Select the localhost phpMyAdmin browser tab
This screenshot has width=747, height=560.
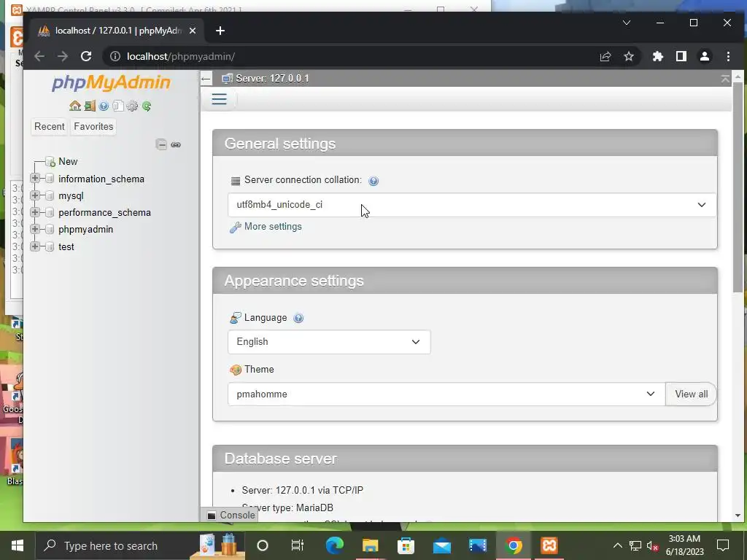pos(117,31)
